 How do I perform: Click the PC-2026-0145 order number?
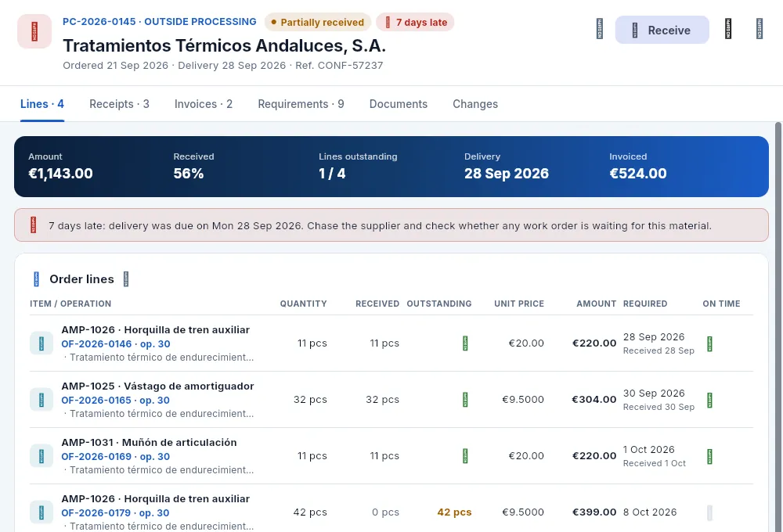99,22
